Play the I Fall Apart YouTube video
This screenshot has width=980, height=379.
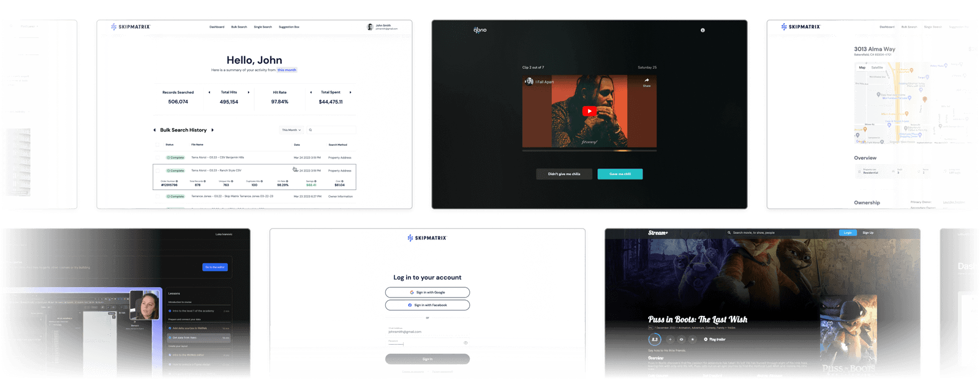click(x=589, y=111)
